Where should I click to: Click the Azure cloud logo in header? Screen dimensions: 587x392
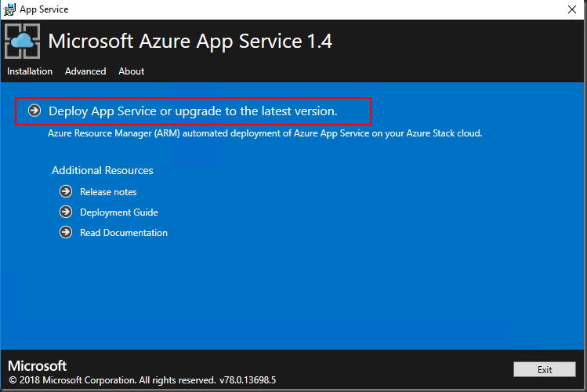pyautogui.click(x=23, y=42)
